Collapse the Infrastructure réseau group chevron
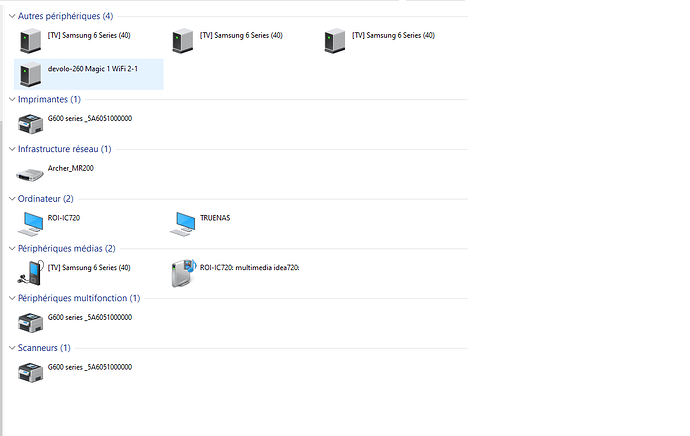Viewport: 690px width, 436px height. (12, 149)
